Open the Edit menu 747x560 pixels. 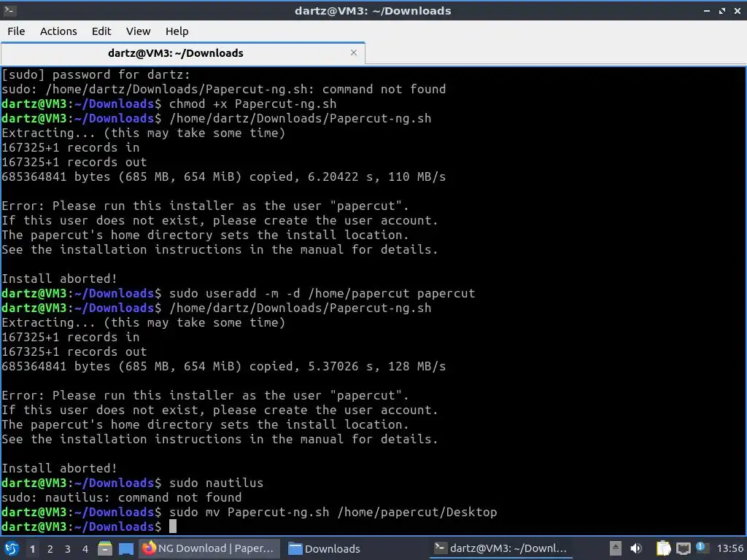[x=101, y=31]
